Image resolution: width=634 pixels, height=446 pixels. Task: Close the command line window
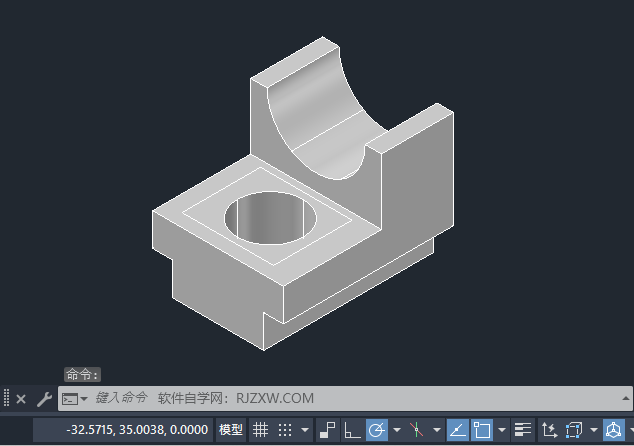pos(21,399)
